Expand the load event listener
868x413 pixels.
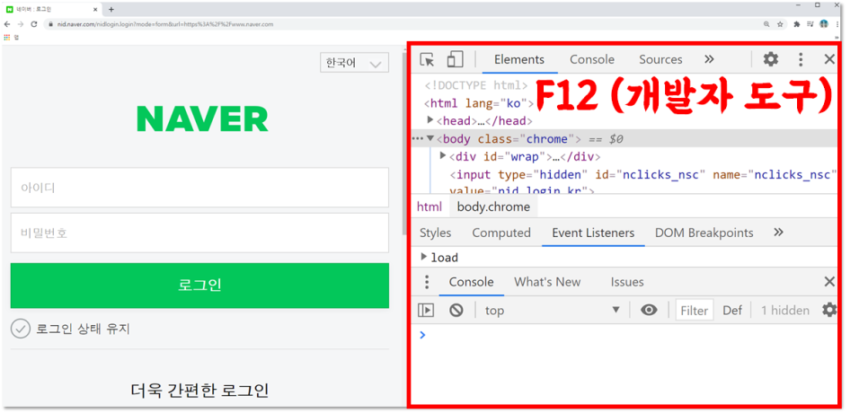point(424,257)
